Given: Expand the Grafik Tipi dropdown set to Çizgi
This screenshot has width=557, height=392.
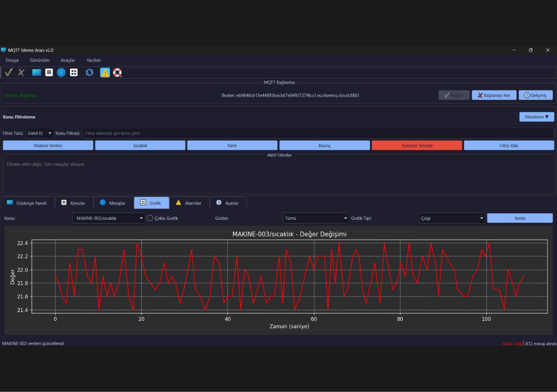Looking at the screenshot, I should 452,218.
